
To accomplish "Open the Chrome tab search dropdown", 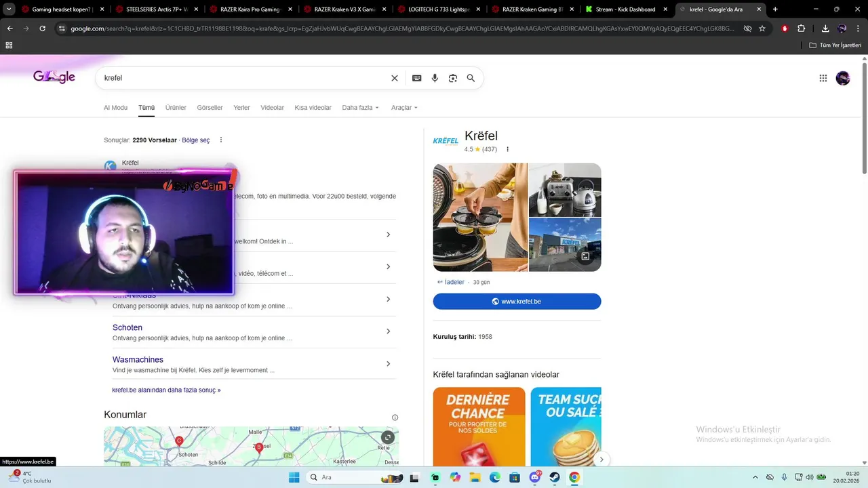I will [x=9, y=9].
